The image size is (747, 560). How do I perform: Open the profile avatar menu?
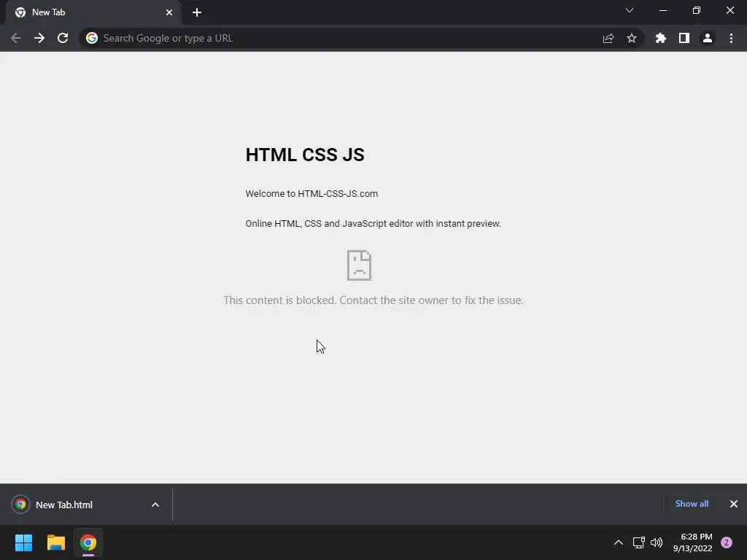(x=708, y=38)
